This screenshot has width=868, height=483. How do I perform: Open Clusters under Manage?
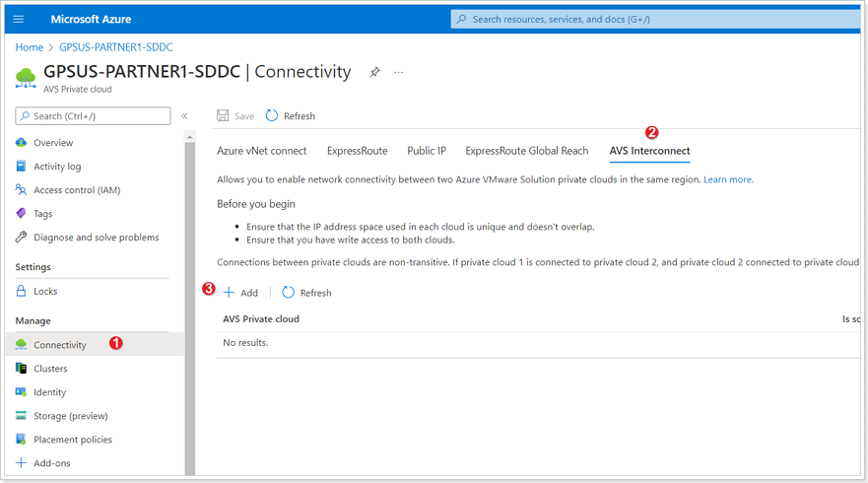[x=50, y=369]
